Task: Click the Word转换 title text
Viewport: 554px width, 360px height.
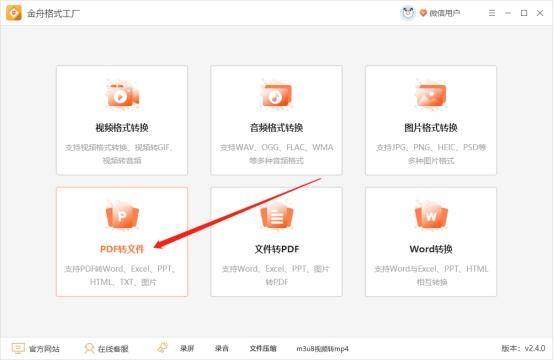Action: click(431, 249)
